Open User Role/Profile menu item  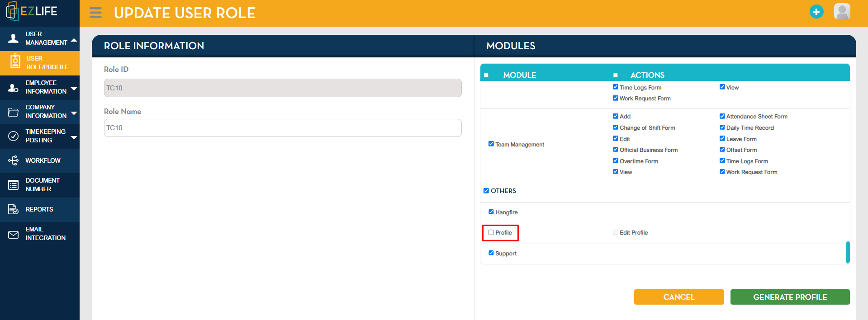point(40,63)
